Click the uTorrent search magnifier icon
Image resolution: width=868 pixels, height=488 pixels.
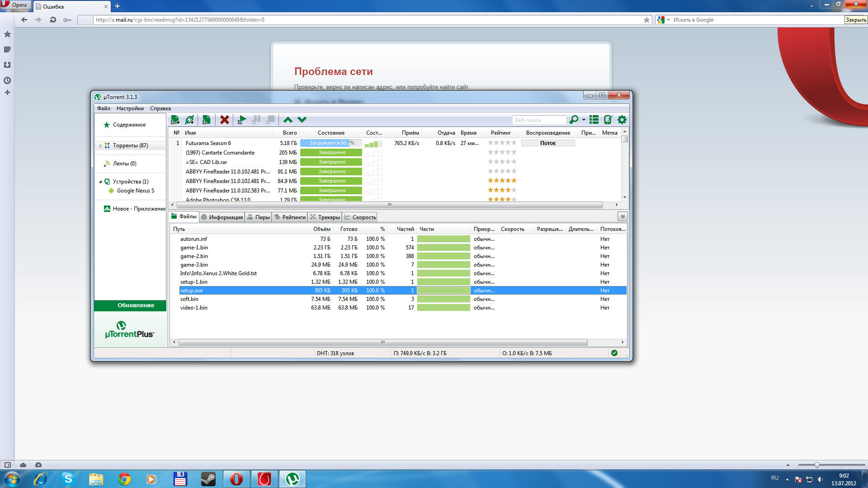pyautogui.click(x=574, y=120)
